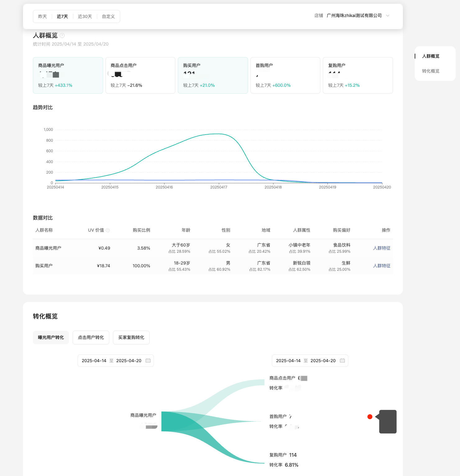Open store dropdown showing 广州海珠zhikai测试有限公司
This screenshot has height=476, width=460.
point(354,16)
